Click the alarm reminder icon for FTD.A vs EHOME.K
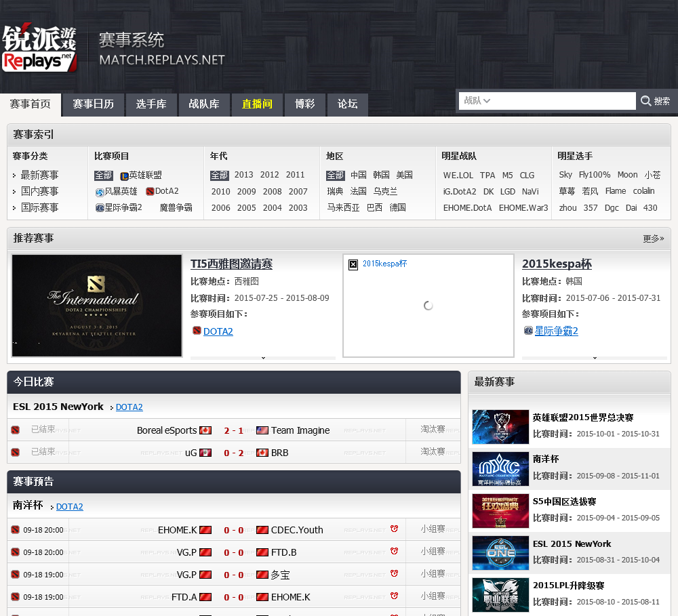Image resolution: width=678 pixels, height=616 pixels. [394, 596]
